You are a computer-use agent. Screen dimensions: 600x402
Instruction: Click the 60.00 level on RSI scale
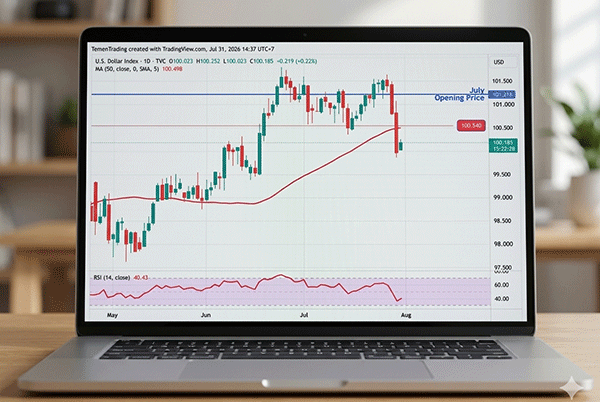(502, 285)
